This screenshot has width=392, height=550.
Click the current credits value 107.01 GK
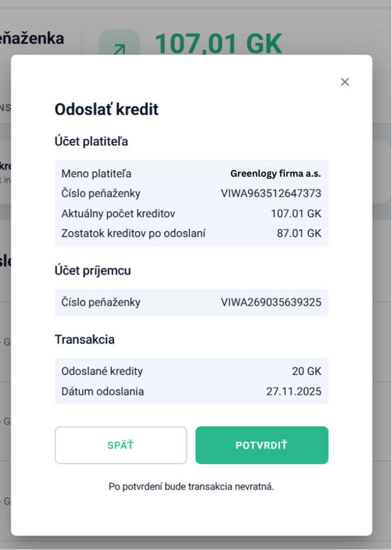(295, 214)
